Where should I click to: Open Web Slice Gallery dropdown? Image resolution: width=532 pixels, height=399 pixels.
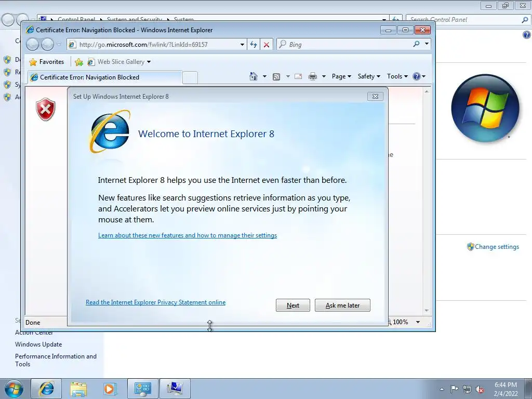pyautogui.click(x=149, y=62)
